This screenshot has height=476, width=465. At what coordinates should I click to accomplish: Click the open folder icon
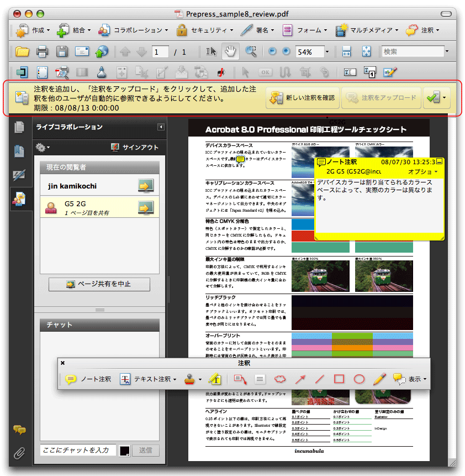click(22, 51)
